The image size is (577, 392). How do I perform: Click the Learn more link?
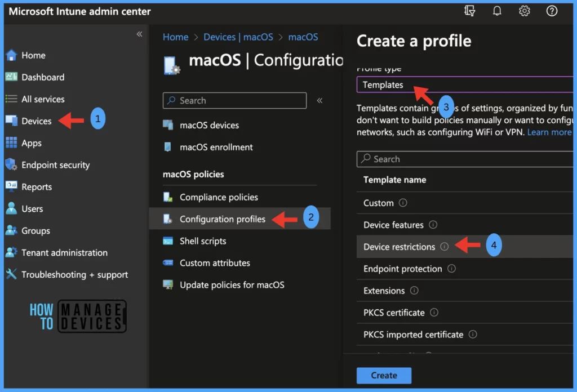549,132
